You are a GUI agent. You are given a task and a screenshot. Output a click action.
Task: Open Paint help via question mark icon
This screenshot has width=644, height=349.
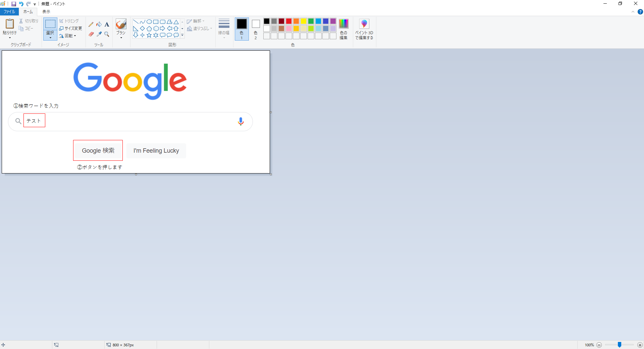click(640, 12)
